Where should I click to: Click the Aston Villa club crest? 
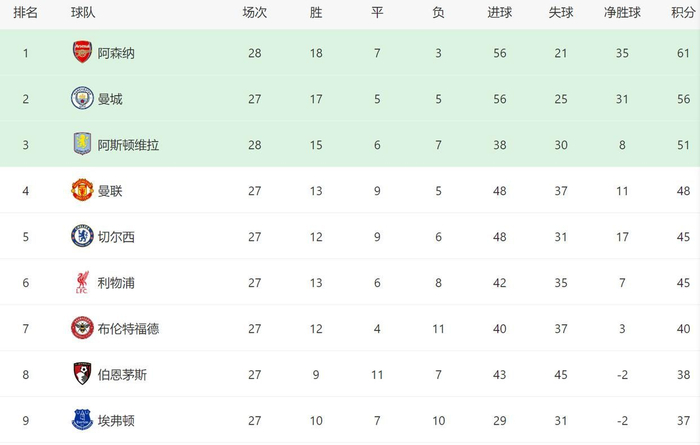[82, 144]
